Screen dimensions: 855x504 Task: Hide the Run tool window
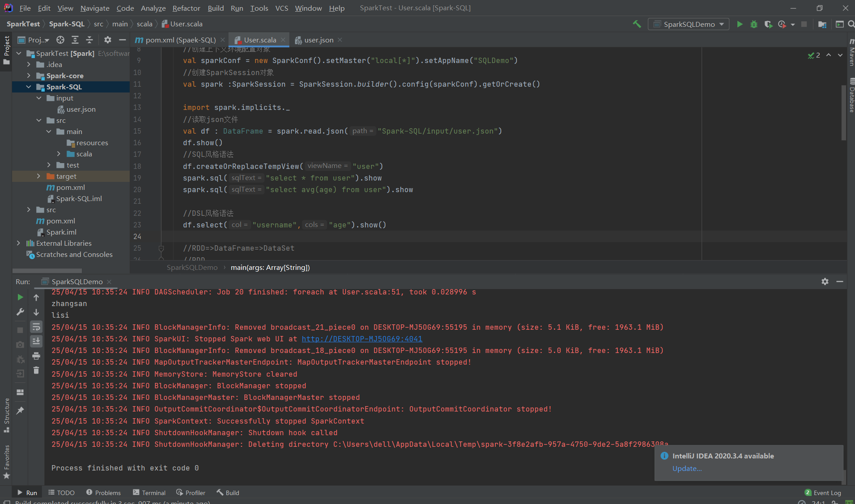click(x=840, y=281)
